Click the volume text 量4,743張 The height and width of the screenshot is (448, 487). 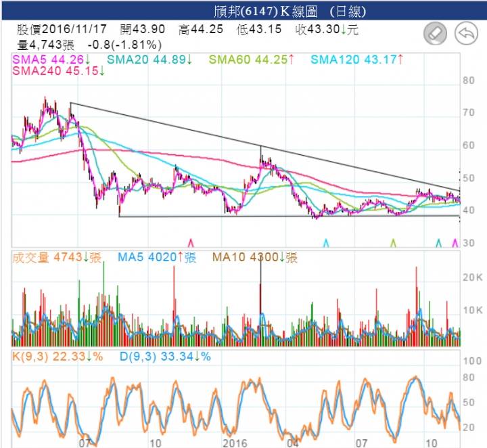[46, 45]
